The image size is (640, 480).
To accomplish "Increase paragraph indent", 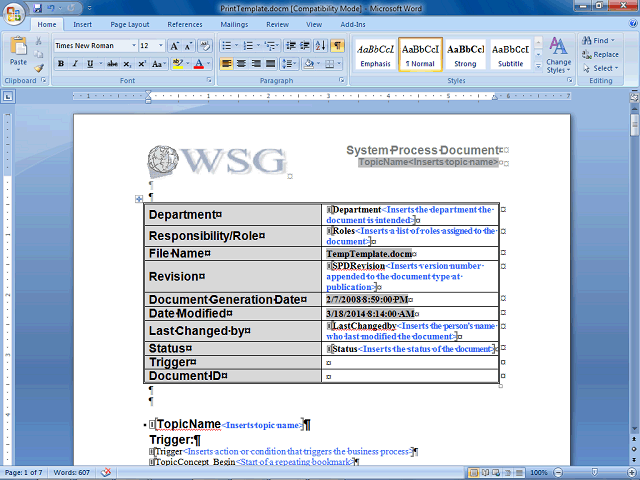I will (305, 46).
